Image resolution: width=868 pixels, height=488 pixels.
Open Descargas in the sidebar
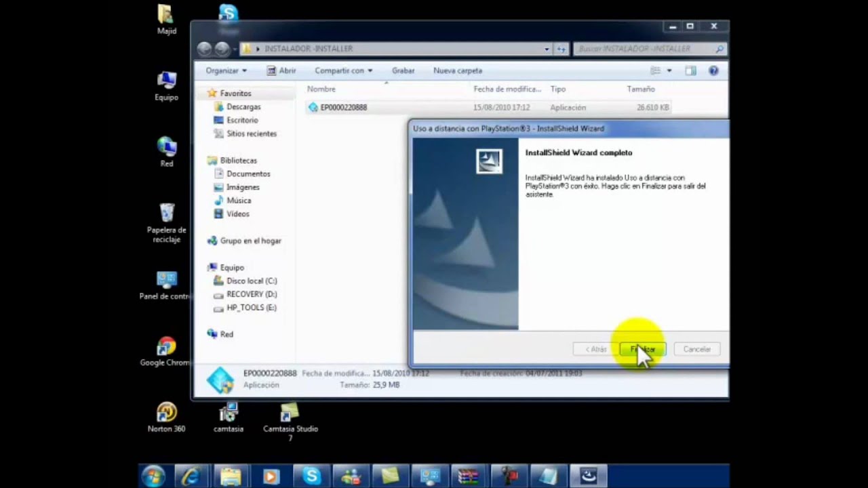coord(243,107)
